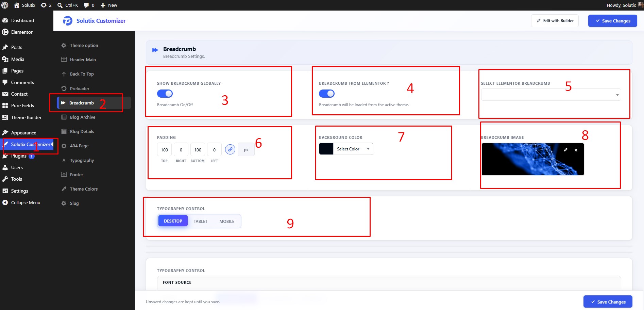
Task: Switch to the Tablet typography tab
Action: [x=201, y=221]
